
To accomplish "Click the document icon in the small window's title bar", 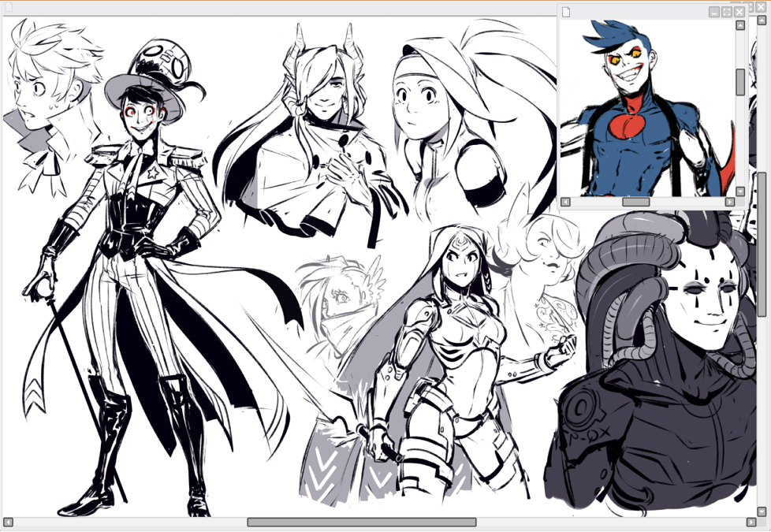I will [566, 13].
